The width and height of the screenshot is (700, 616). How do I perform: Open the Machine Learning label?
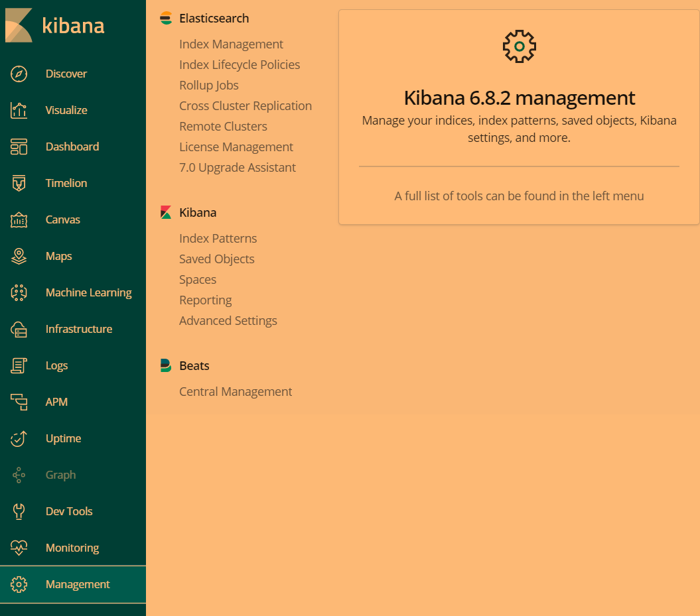[89, 292]
